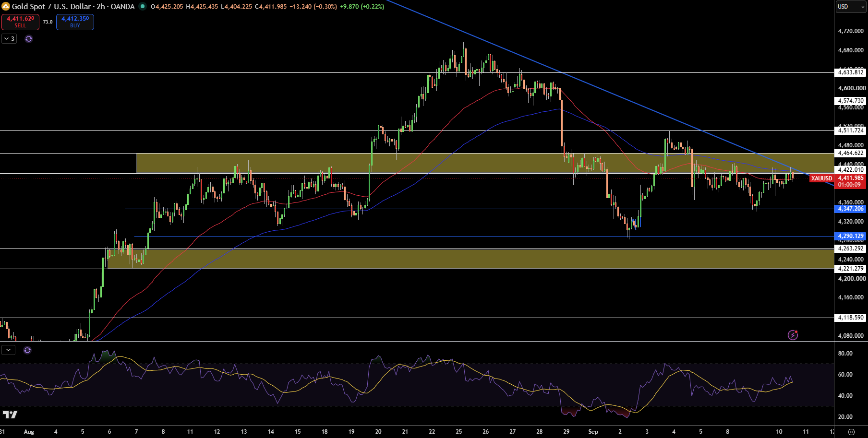868x438 pixels.
Task: Click the green market status dot
Action: pos(143,6)
